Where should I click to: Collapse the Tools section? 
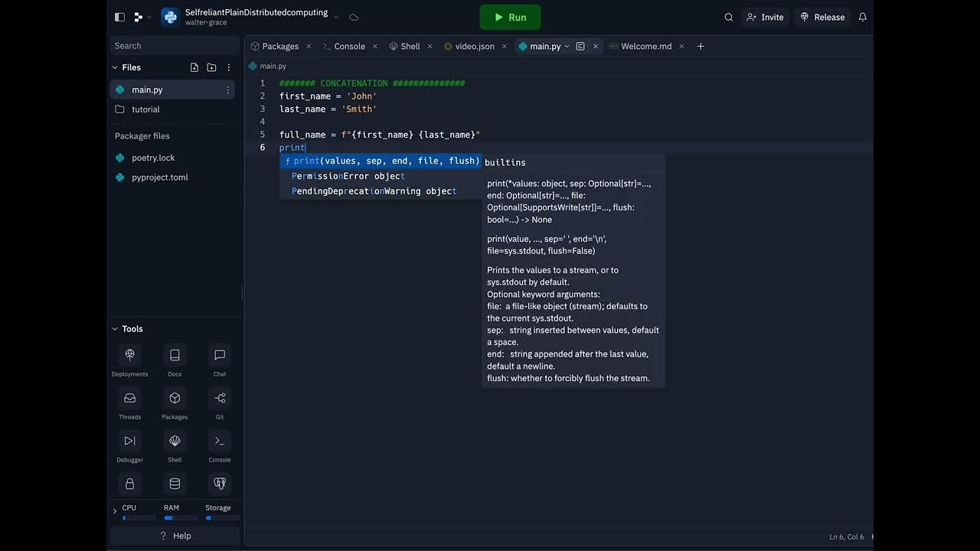coord(115,329)
